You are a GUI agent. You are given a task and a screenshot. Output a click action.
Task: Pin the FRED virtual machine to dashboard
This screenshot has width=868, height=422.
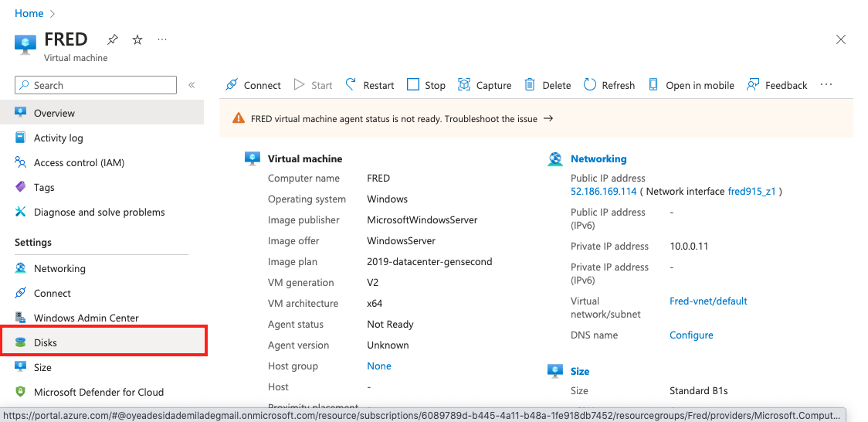pos(113,39)
